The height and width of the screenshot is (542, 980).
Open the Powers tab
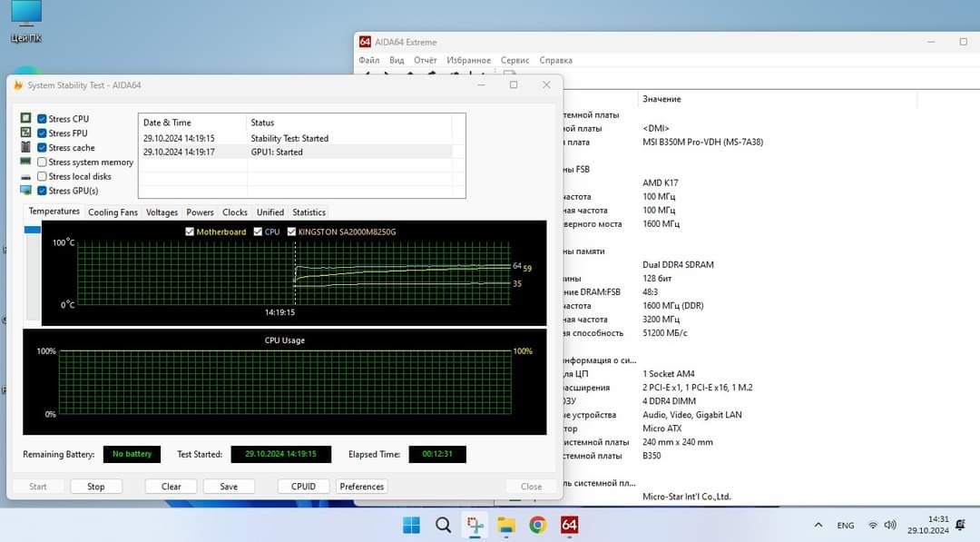click(200, 212)
